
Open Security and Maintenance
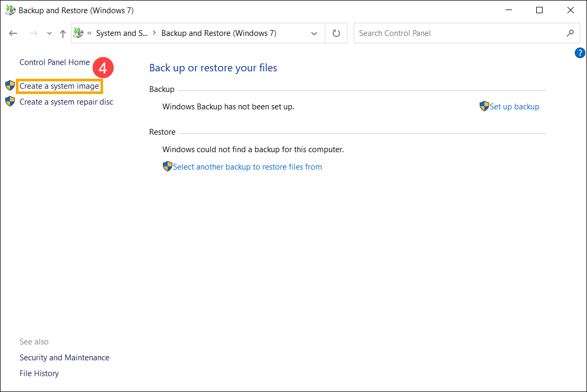(64, 357)
